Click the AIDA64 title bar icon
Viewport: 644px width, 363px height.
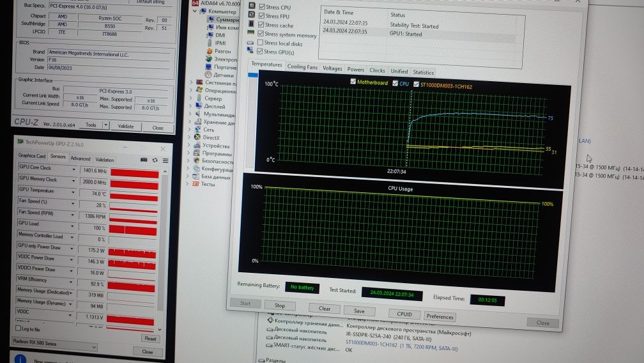(x=195, y=3)
